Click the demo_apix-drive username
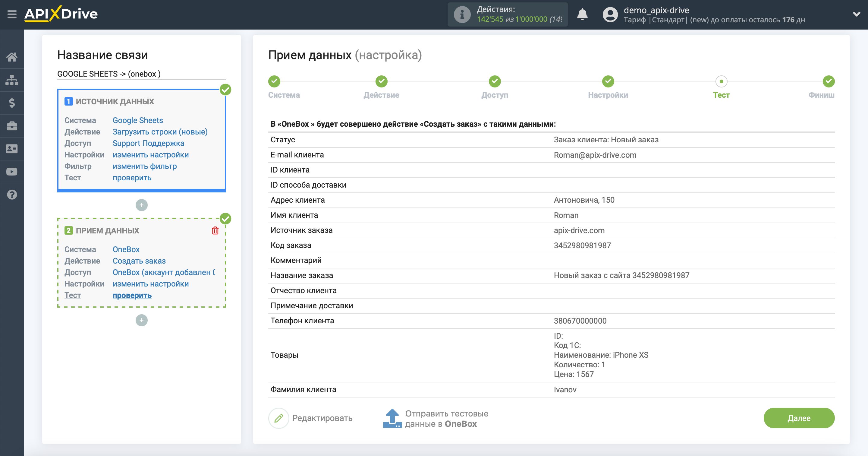The height and width of the screenshot is (456, 868). pos(656,10)
